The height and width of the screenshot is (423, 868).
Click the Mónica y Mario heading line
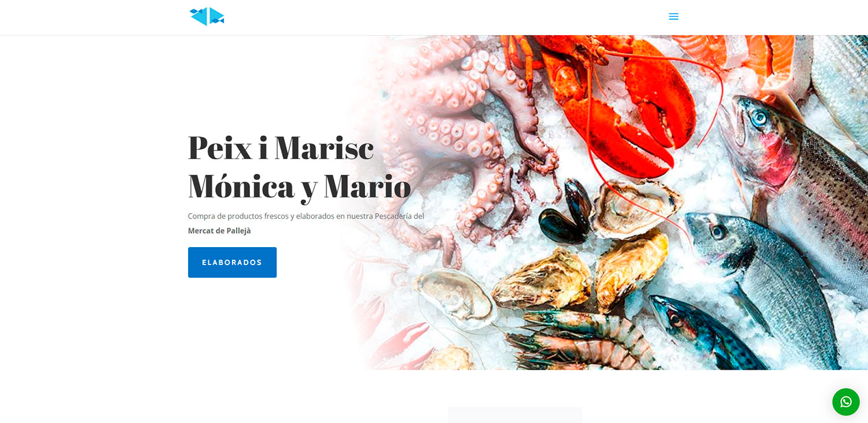(x=299, y=187)
